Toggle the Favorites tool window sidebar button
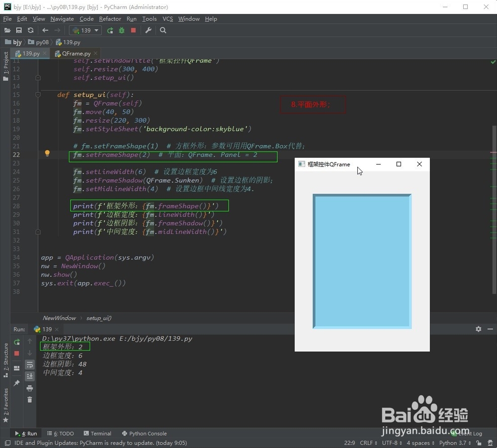 (5, 406)
